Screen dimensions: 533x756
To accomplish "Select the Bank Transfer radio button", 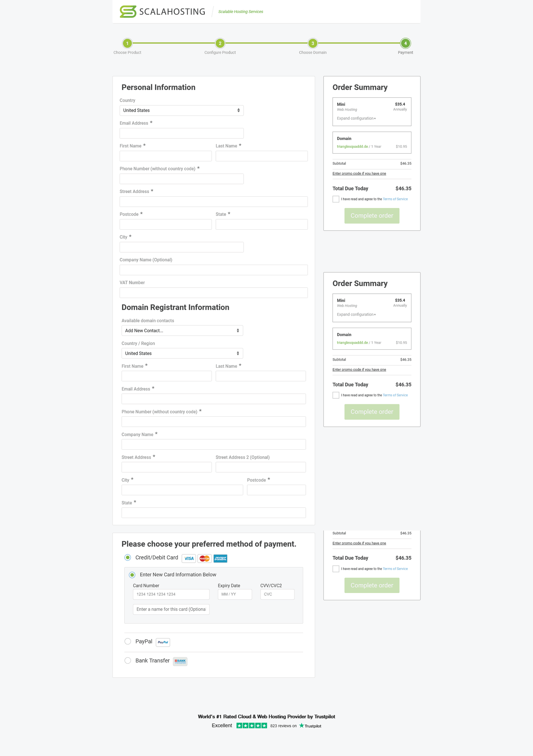I will click(x=128, y=660).
